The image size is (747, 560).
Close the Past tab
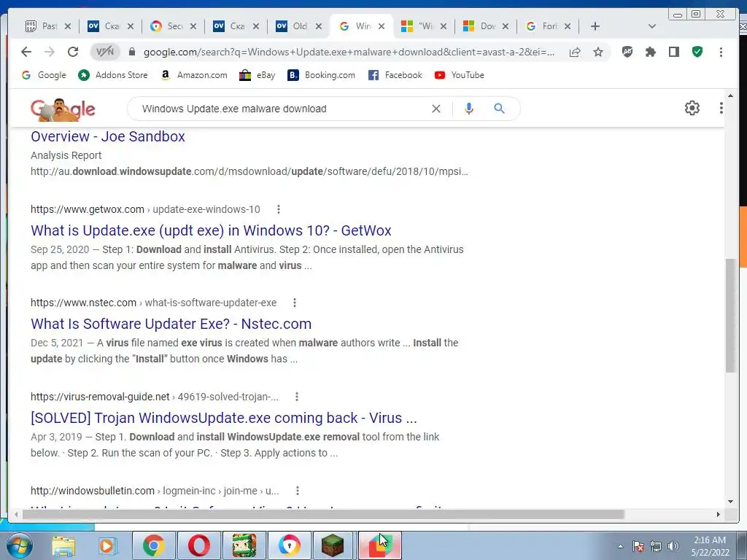tap(68, 27)
